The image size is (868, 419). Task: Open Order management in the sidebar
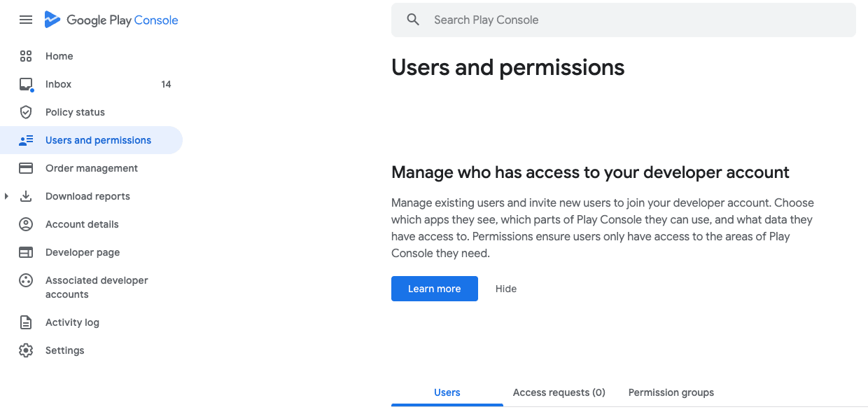click(x=91, y=168)
